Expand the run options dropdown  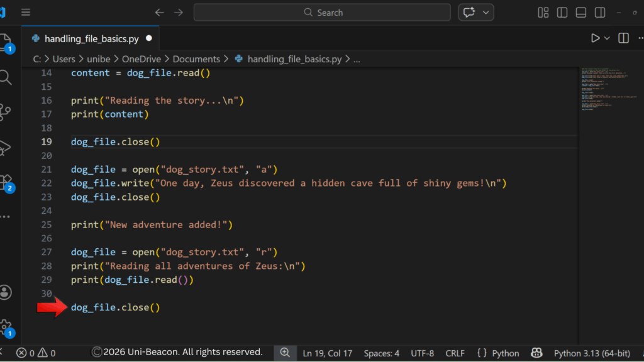click(x=607, y=38)
